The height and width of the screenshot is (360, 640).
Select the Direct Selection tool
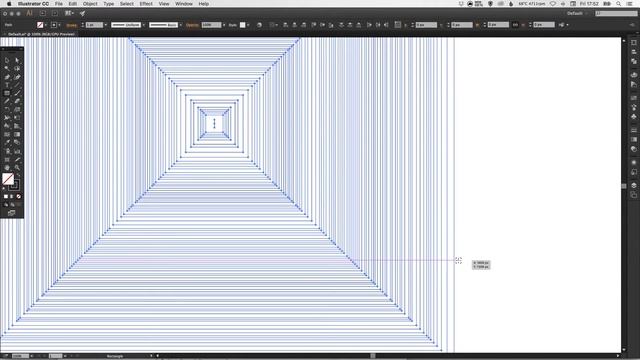tap(17, 60)
